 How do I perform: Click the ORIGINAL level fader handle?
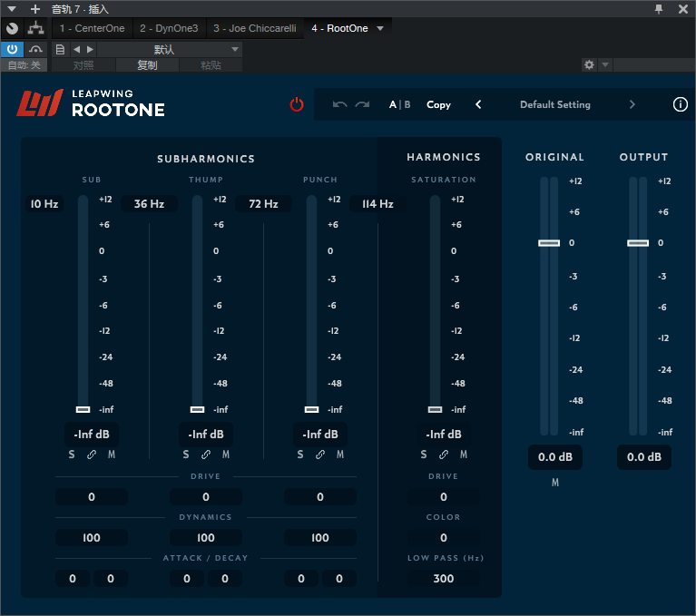(549, 243)
